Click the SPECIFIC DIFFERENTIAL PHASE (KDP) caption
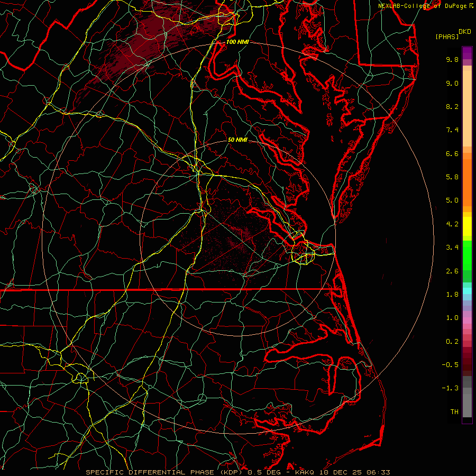 pyautogui.click(x=165, y=472)
